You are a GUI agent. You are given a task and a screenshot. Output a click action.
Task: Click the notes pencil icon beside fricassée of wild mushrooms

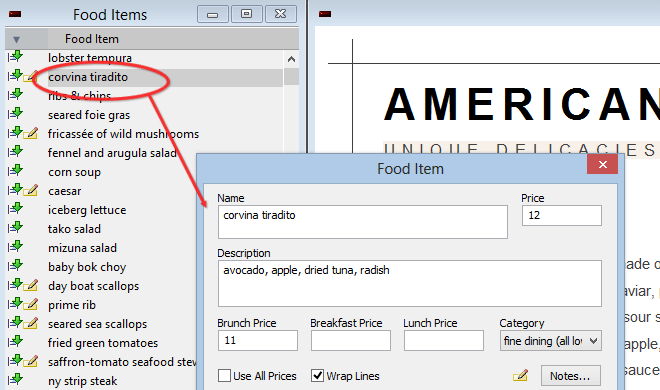point(31,133)
